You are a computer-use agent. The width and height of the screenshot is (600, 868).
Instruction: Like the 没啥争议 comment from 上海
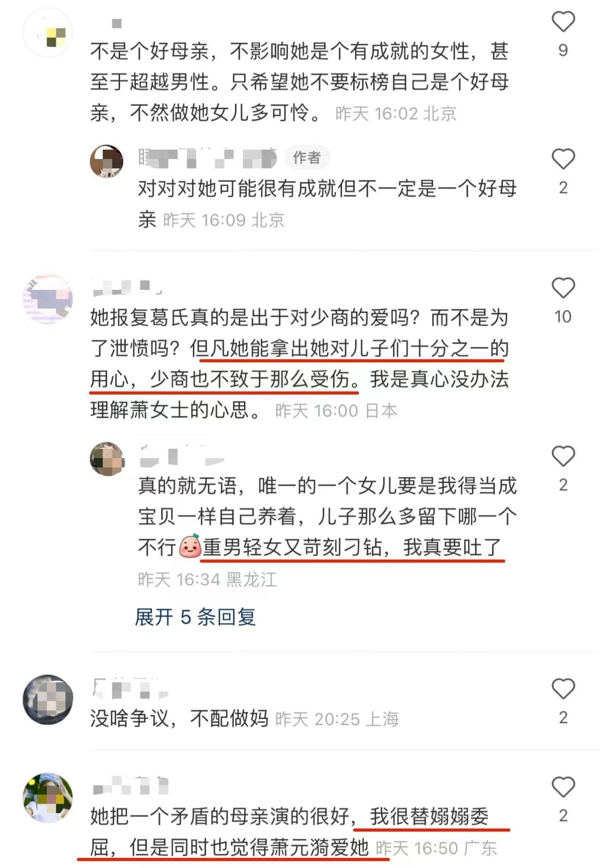click(x=563, y=689)
